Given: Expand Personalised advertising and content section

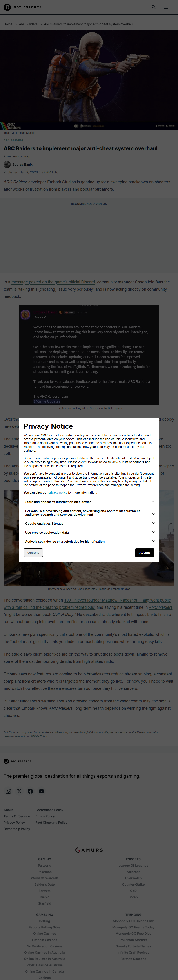Looking at the screenshot, I should coord(153,514).
